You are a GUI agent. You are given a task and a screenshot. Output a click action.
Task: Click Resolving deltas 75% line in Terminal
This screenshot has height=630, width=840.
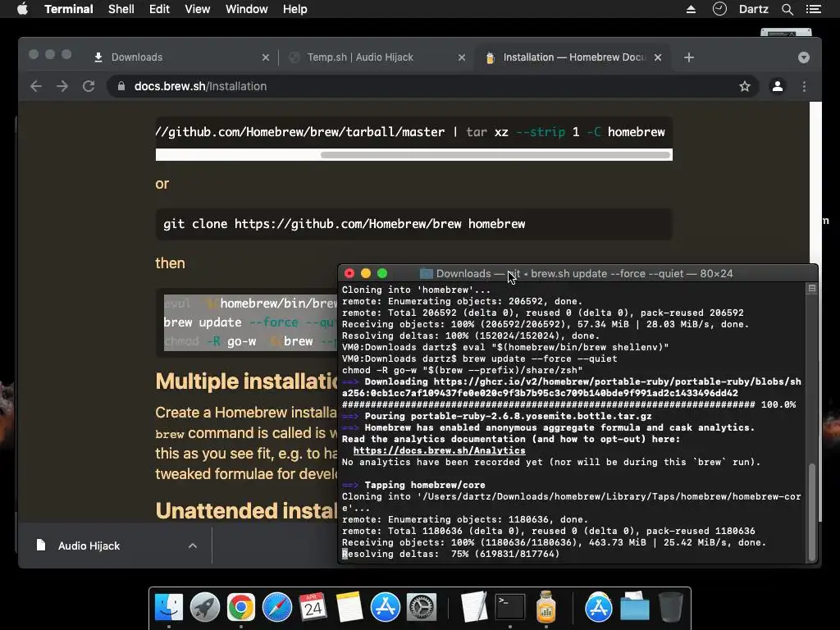pos(450,554)
